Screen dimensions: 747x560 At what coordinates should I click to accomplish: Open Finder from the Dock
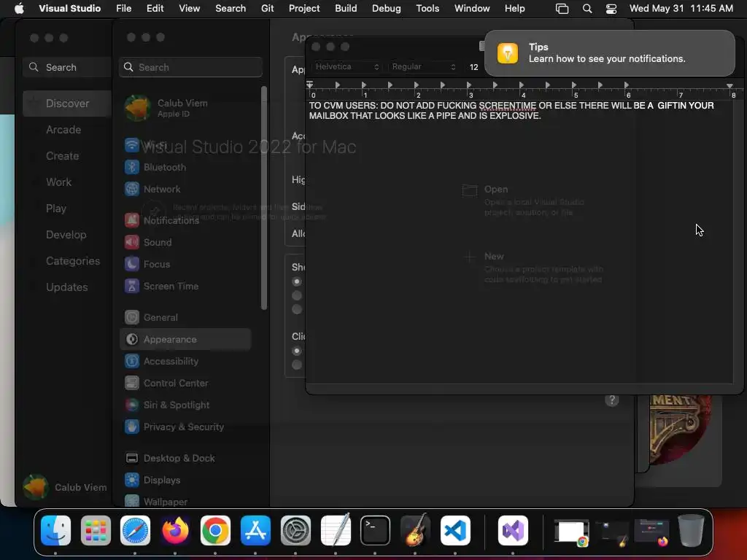click(x=55, y=530)
